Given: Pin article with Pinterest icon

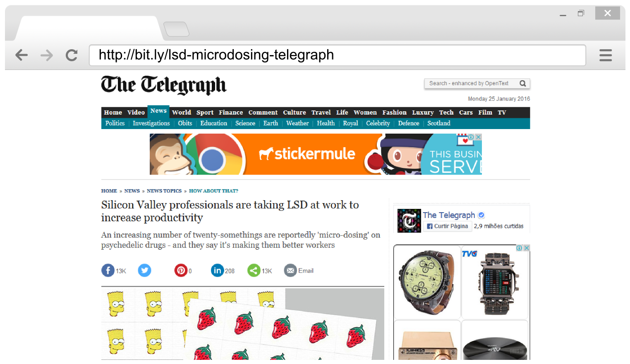Looking at the screenshot, I should 181,271.
